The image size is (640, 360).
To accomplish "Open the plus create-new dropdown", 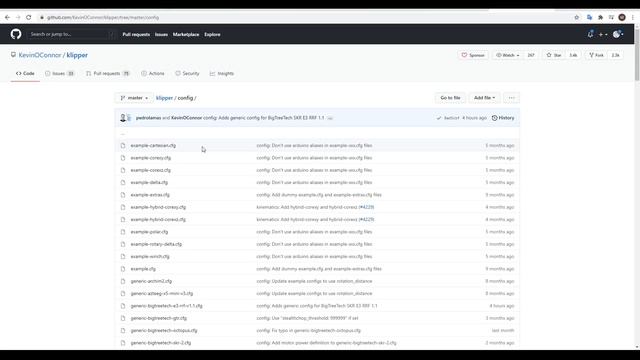I will pos(603,35).
